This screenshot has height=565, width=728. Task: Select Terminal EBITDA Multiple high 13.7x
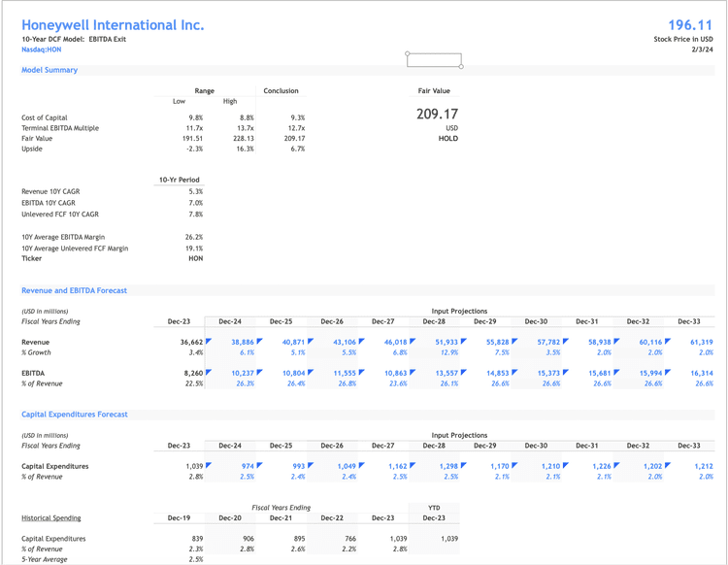(x=246, y=128)
